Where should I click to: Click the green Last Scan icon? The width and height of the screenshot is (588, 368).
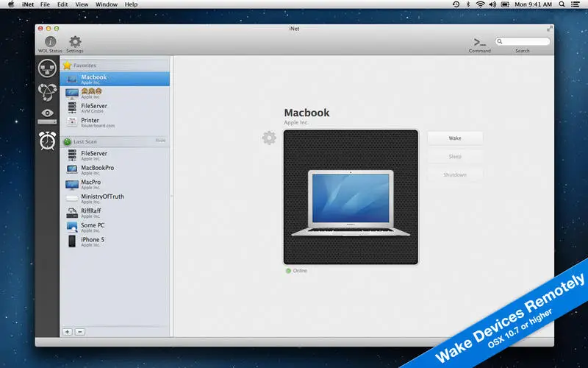pos(67,141)
